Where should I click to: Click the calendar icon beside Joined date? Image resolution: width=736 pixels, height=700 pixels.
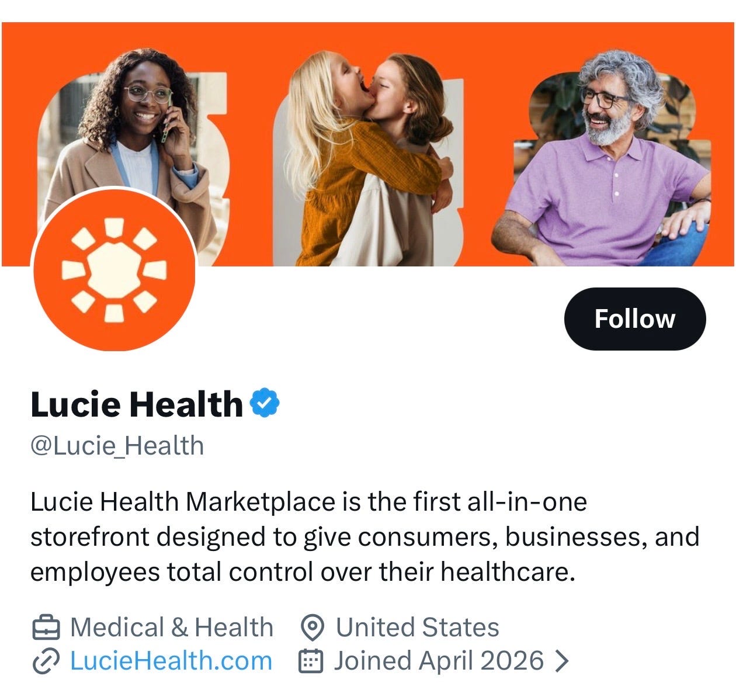[x=310, y=661]
